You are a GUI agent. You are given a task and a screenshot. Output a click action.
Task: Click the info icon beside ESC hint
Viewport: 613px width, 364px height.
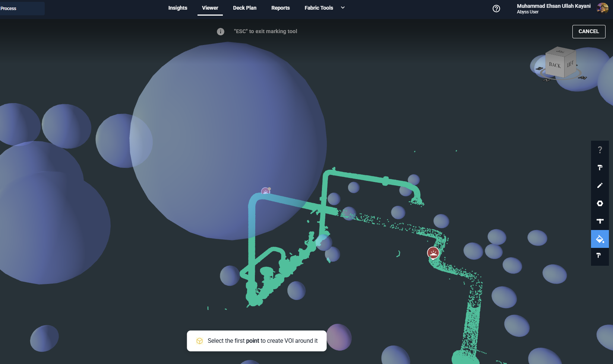click(221, 32)
